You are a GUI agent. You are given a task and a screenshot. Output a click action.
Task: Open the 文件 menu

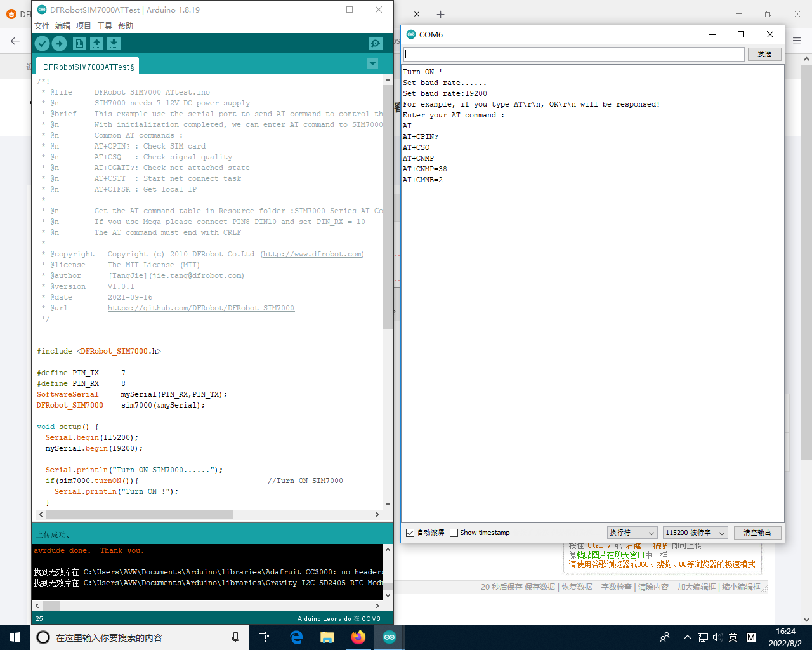42,25
